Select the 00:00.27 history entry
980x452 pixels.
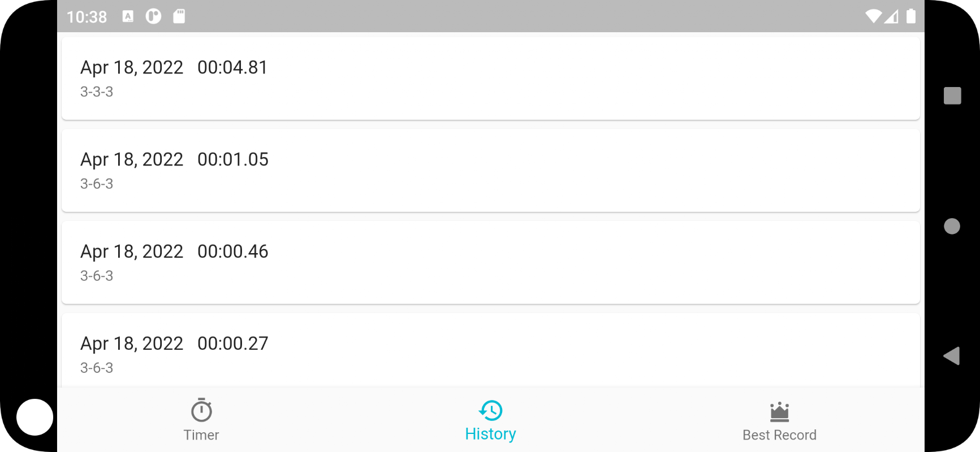pos(491,350)
